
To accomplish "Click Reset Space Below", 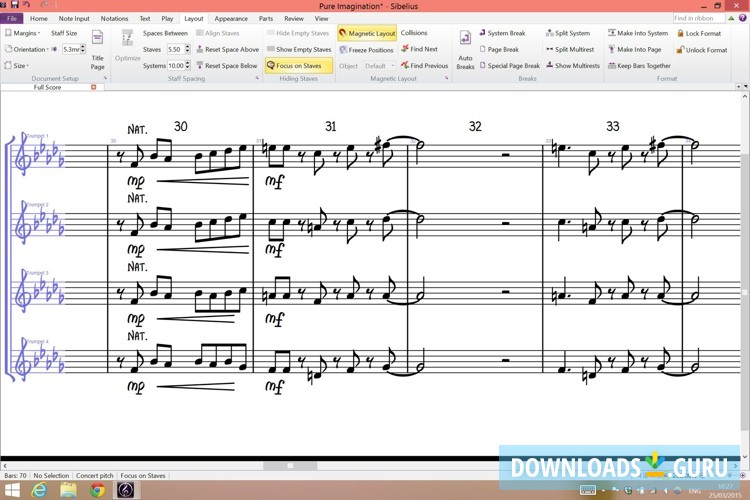I will 227,66.
